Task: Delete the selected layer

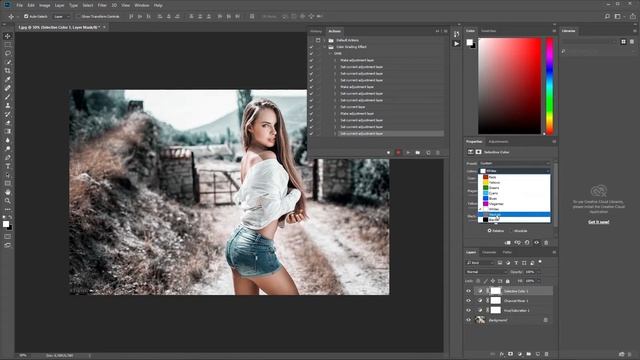Action: click(547, 354)
